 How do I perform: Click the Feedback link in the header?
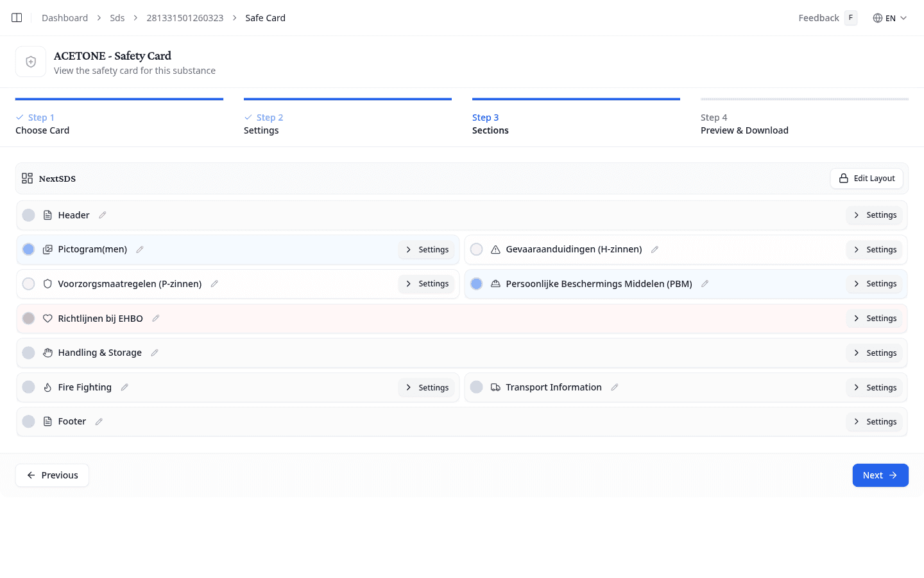[818, 17]
